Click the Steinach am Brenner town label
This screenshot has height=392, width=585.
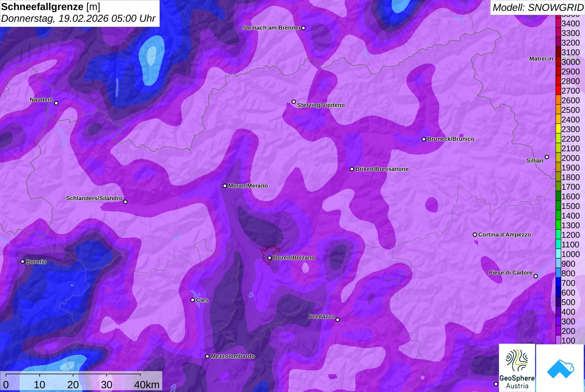click(x=271, y=28)
